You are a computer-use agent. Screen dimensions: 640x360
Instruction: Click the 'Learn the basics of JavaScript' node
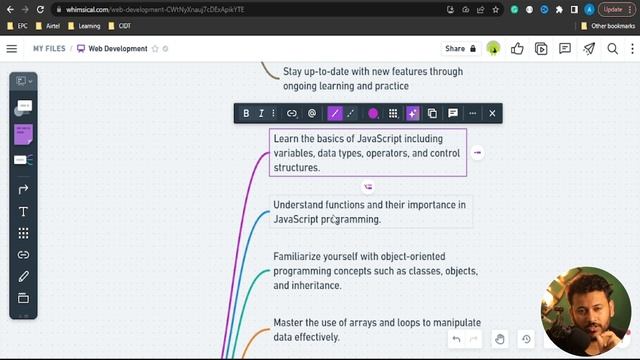point(368,153)
